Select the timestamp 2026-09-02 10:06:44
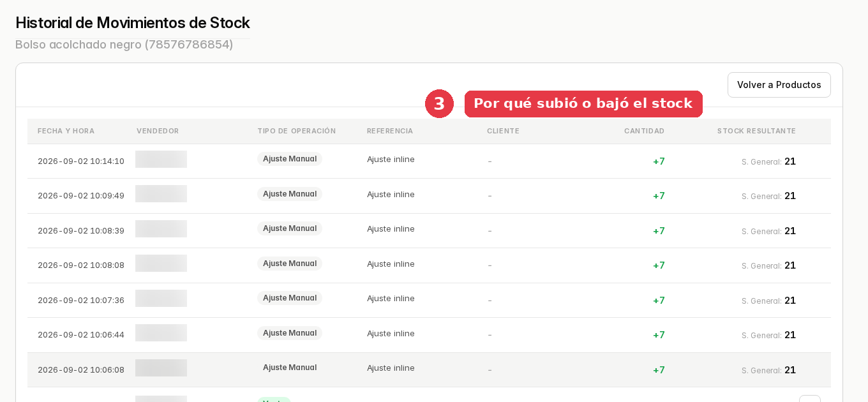The image size is (868, 402). coord(81,335)
